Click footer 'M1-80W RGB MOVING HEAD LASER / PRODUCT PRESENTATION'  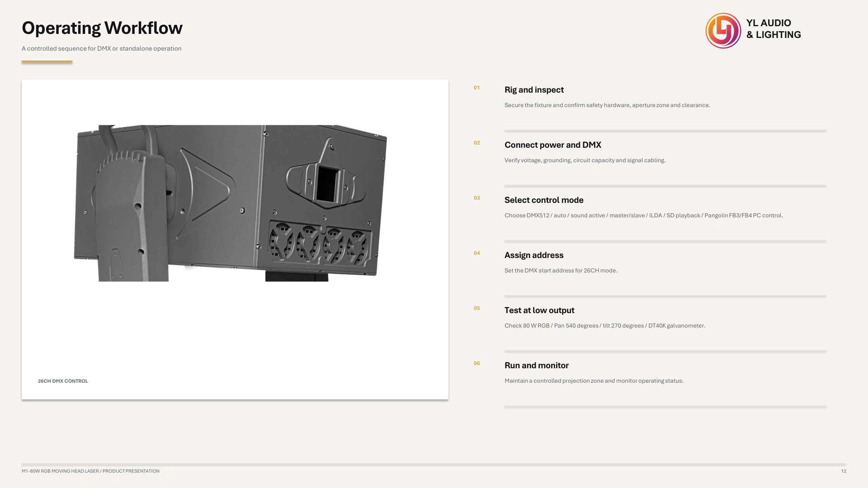click(90, 471)
